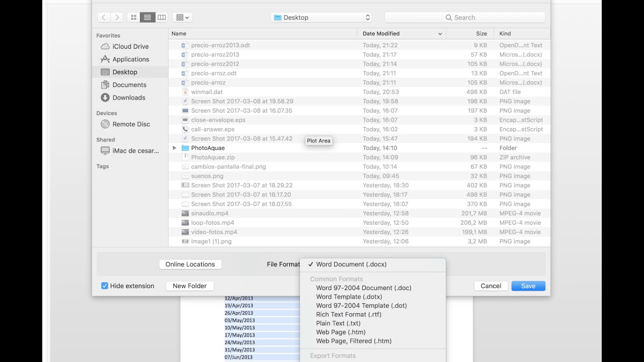Select Desktop in the sidebar

pyautogui.click(x=125, y=72)
